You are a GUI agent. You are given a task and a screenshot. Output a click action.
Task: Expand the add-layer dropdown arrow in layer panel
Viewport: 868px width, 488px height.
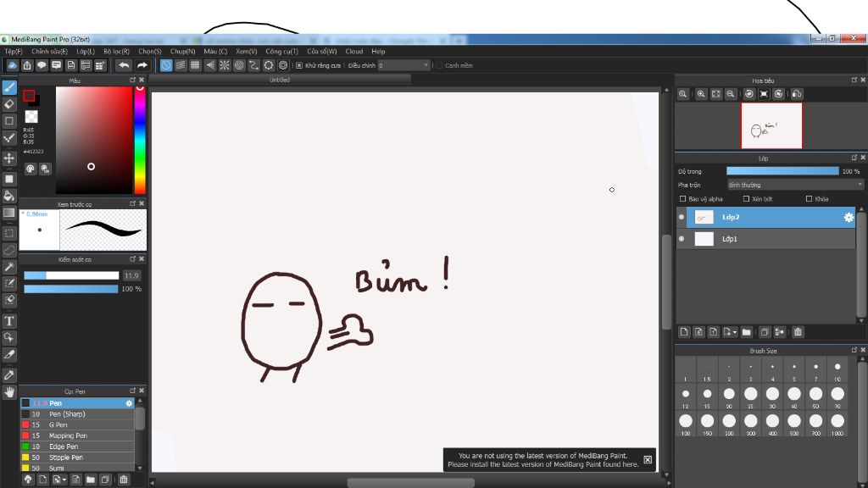(x=735, y=332)
